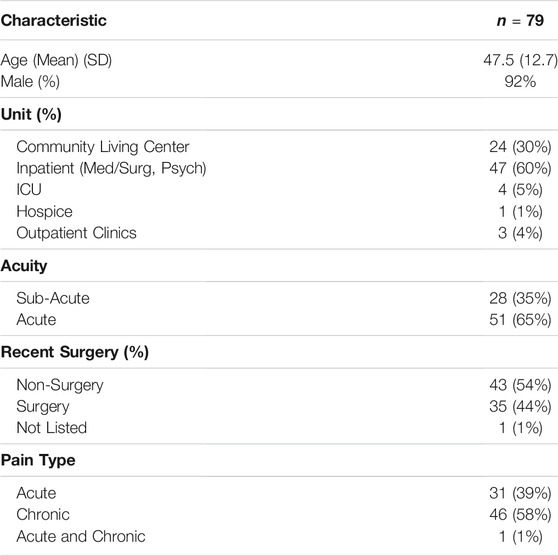Select the 92% male value
The image size is (558, 556).
tap(520, 82)
